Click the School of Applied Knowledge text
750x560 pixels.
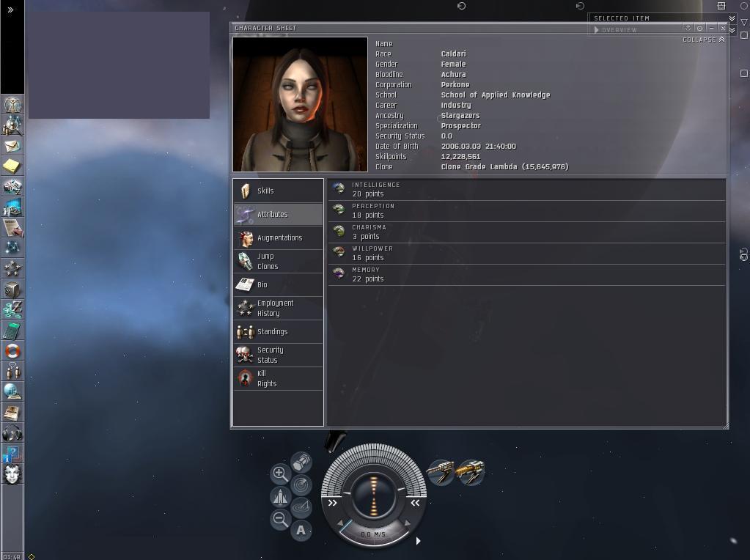pyautogui.click(x=496, y=95)
